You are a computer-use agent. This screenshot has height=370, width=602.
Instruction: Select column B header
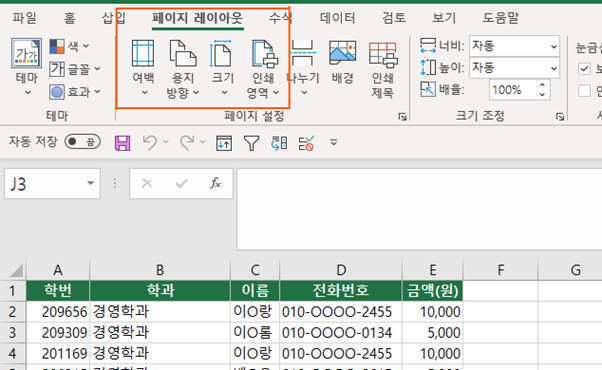pos(160,271)
